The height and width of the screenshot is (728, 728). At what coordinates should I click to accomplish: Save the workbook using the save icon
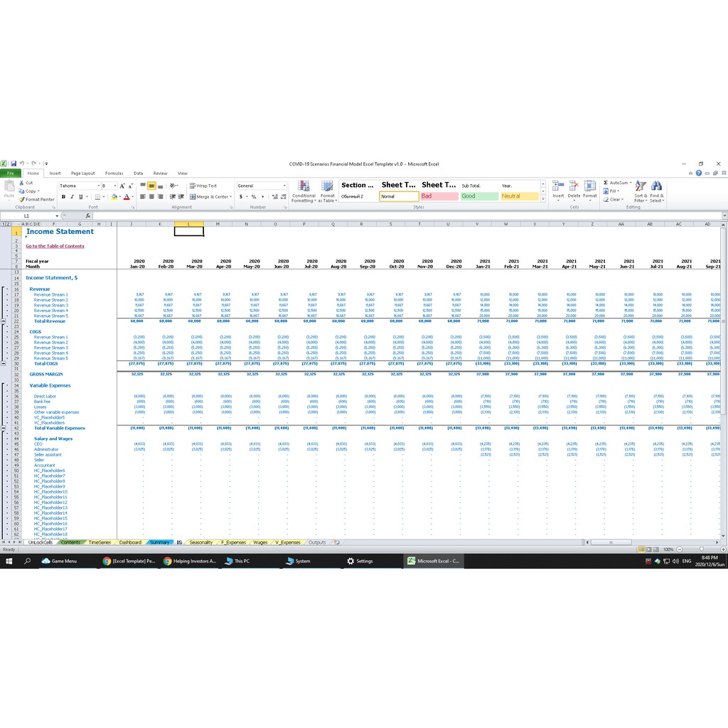13,164
